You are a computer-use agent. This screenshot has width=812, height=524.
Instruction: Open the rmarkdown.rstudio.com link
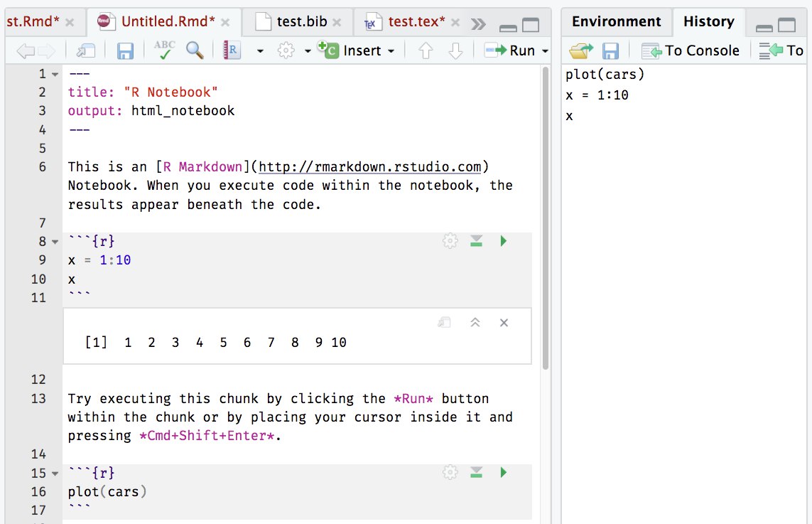(x=369, y=167)
